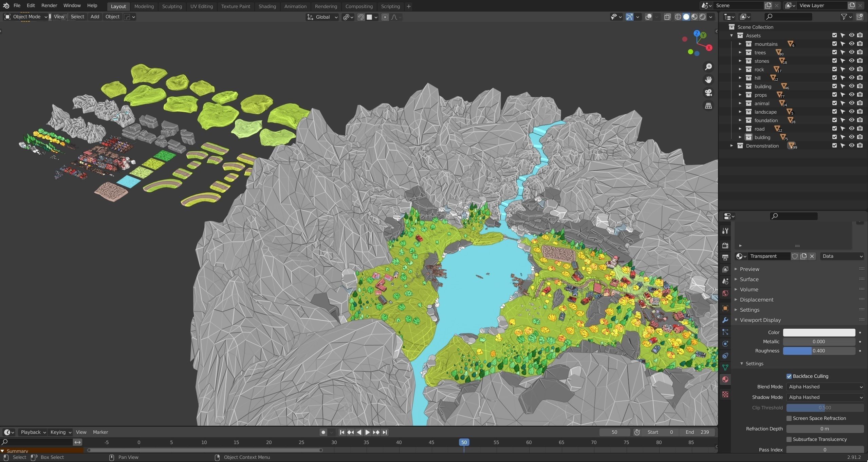Uncheck Backface Culling checkbox
The height and width of the screenshot is (462, 868).
tap(789, 376)
